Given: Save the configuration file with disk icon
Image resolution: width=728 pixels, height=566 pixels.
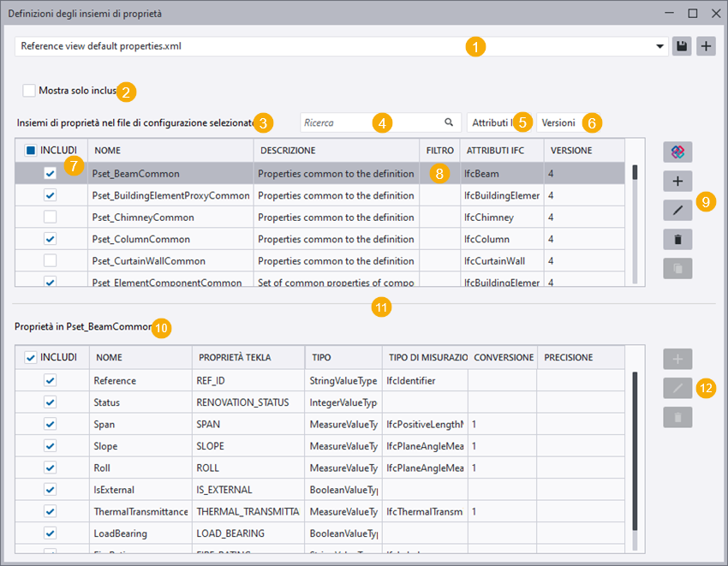Looking at the screenshot, I should tap(682, 46).
